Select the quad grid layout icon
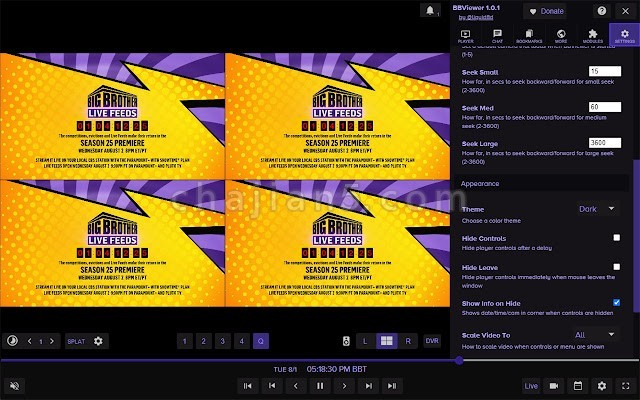This screenshot has height=400, width=640. pyautogui.click(x=386, y=341)
